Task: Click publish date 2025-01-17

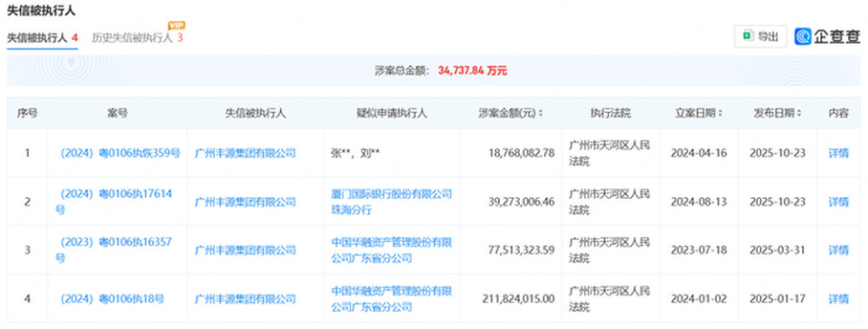Action: 778,299
